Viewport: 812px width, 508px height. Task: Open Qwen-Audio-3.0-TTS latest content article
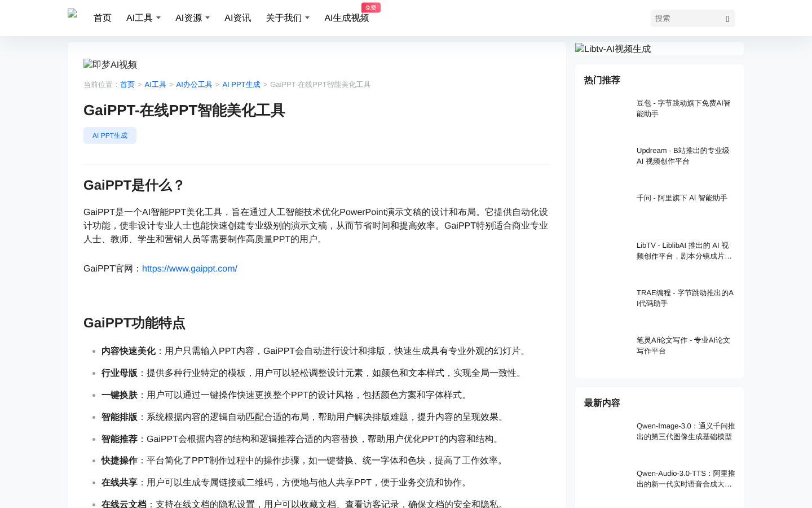click(685, 479)
